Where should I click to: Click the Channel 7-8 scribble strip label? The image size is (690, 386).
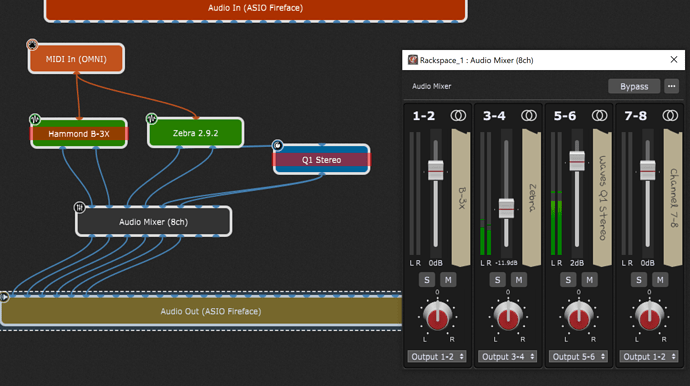click(673, 198)
